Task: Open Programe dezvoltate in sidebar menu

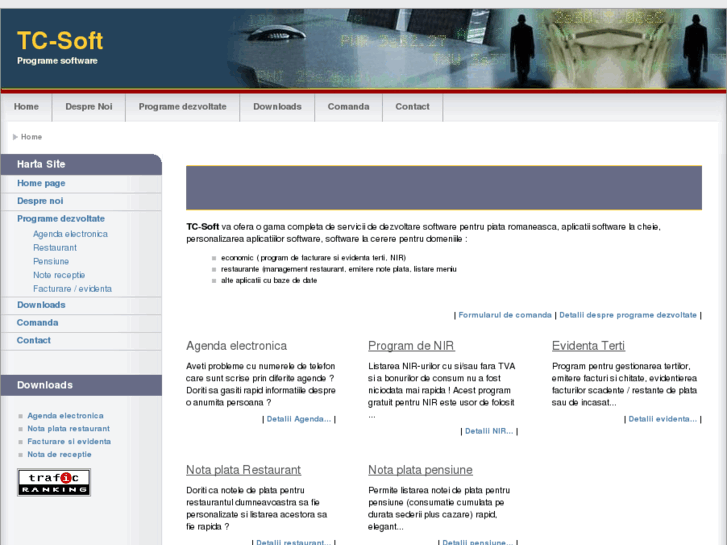Action: coord(61,218)
